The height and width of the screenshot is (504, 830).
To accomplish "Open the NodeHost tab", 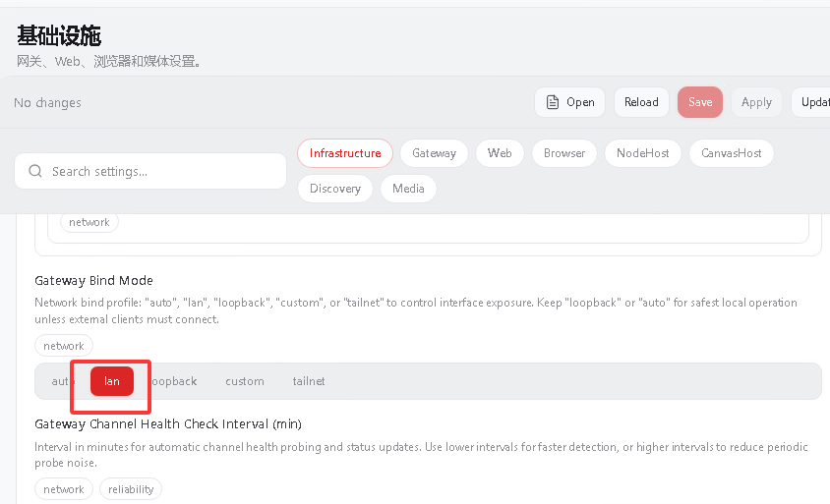I will [x=643, y=153].
